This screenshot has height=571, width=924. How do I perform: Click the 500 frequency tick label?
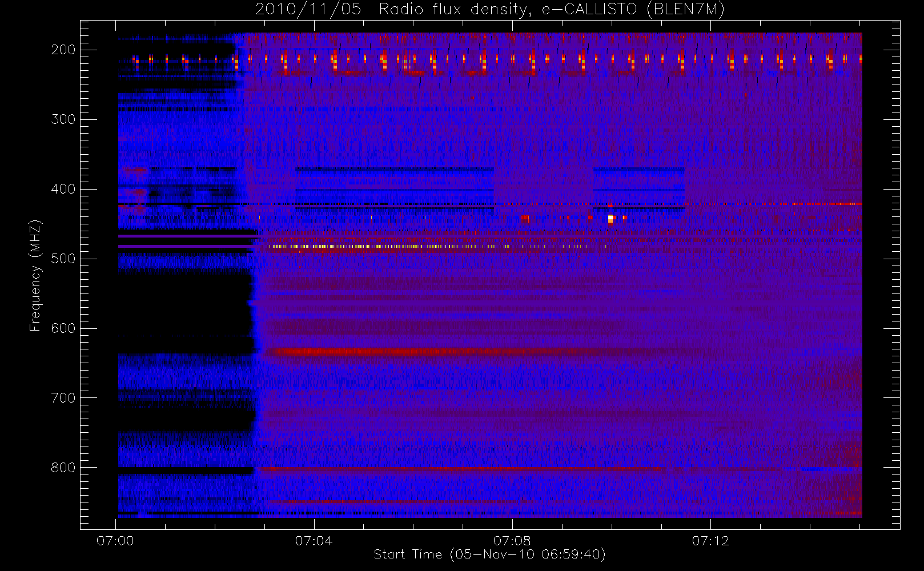(63, 259)
